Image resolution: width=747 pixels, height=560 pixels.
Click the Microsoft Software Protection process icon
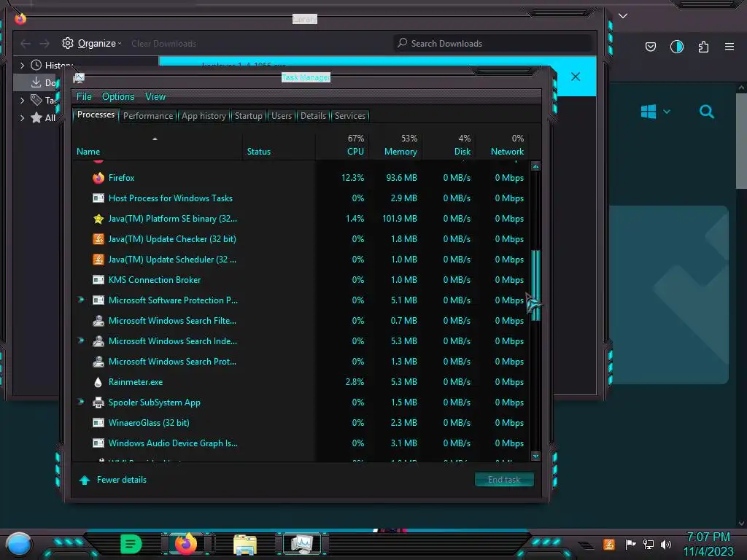coord(98,300)
